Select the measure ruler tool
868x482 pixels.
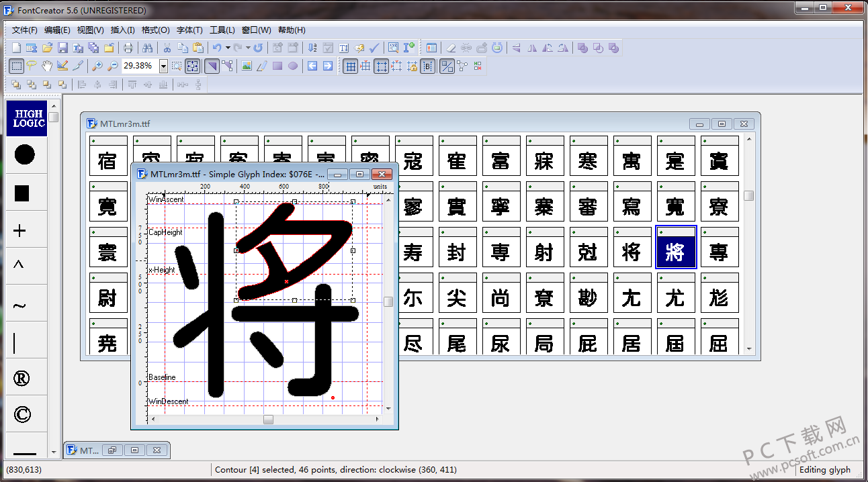click(x=62, y=66)
